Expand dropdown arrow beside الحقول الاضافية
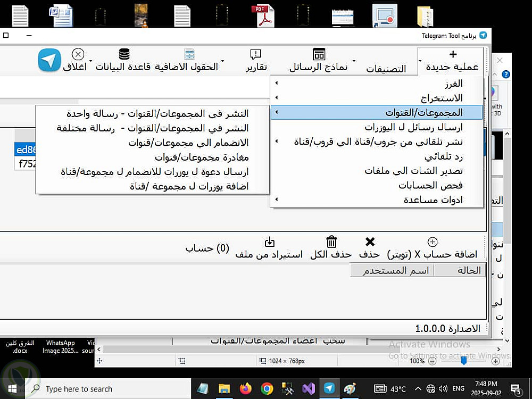The image size is (532, 399). pos(222,61)
